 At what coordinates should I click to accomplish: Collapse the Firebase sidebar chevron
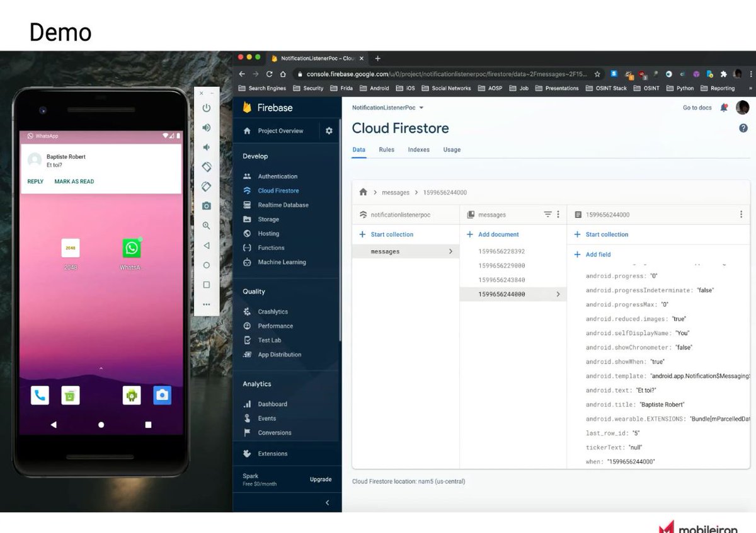pos(327,502)
